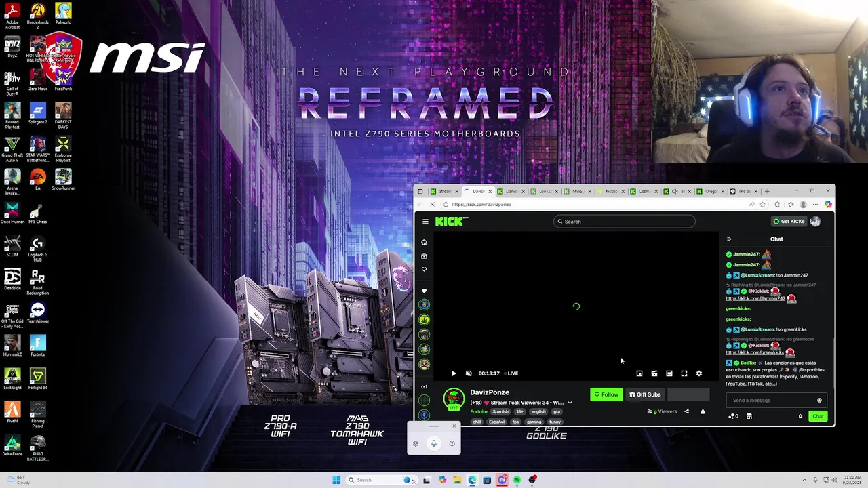Open the first followed channel avatar in sidebar
This screenshot has width=868, height=488.
click(x=424, y=304)
